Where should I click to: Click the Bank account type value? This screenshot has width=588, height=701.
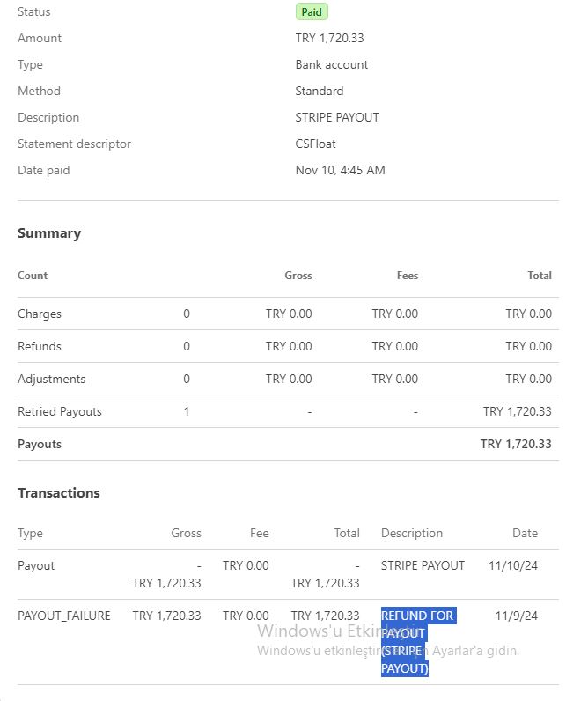coord(331,64)
